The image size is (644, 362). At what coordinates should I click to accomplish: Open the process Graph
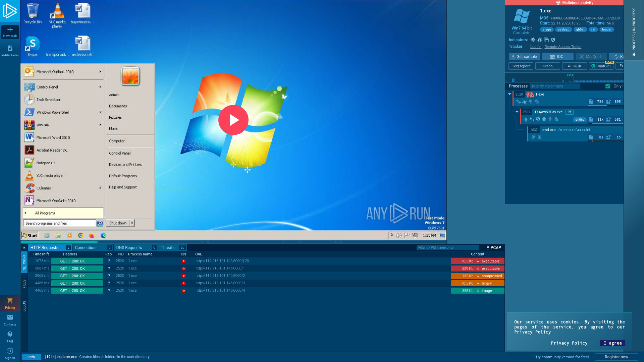(x=547, y=66)
